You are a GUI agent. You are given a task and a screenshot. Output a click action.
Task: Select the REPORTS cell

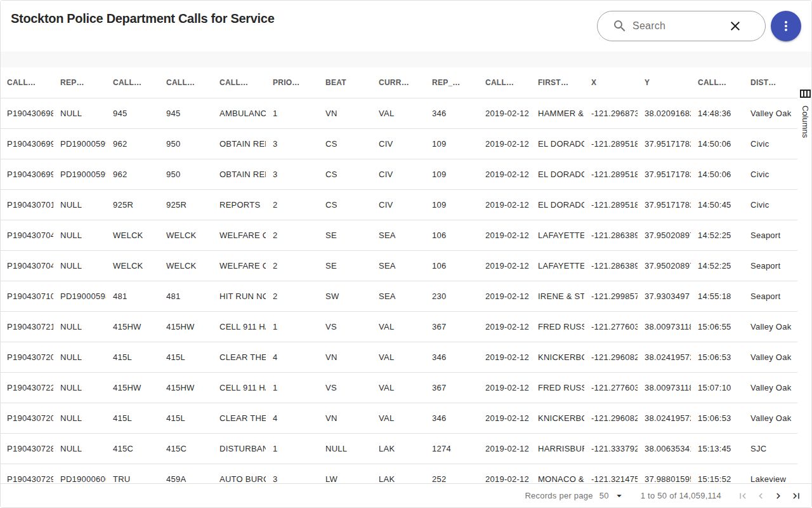[x=240, y=205]
